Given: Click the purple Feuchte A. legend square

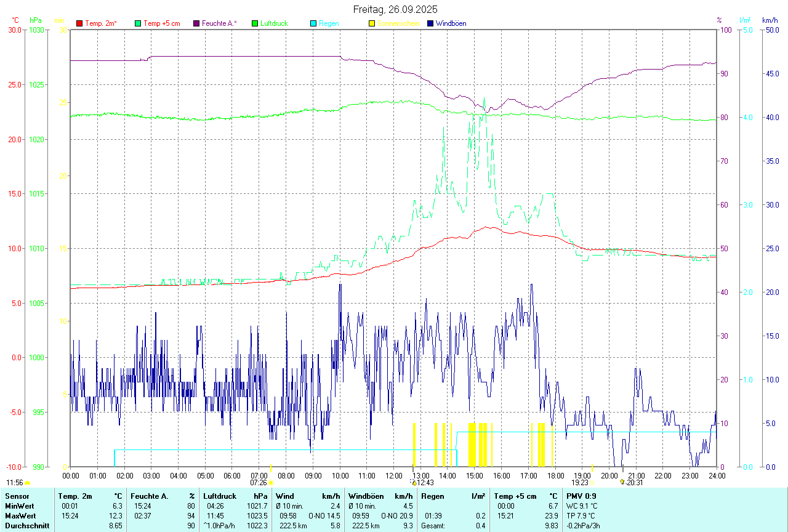Looking at the screenshot, I should point(196,23).
